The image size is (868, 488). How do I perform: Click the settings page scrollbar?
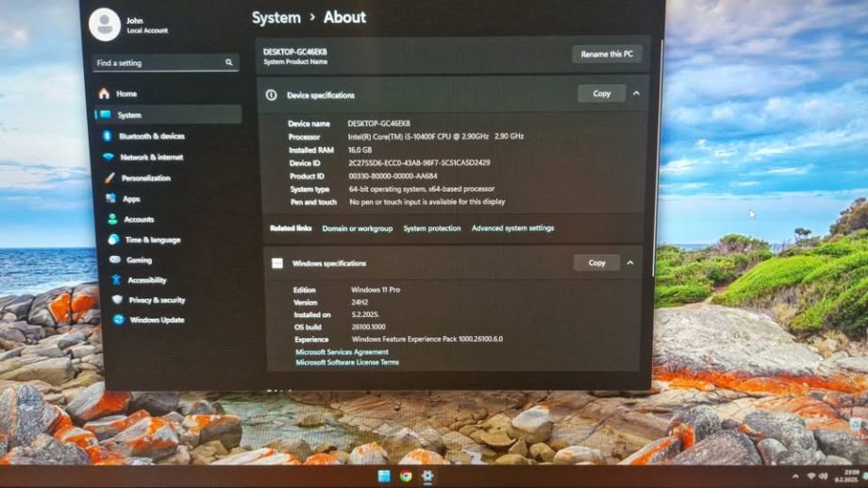(x=656, y=158)
